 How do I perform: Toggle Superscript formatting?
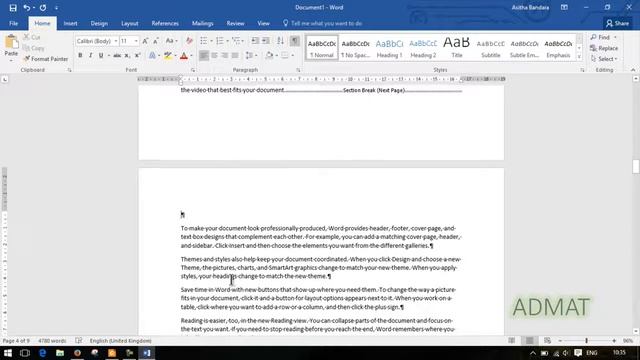coord(138,56)
